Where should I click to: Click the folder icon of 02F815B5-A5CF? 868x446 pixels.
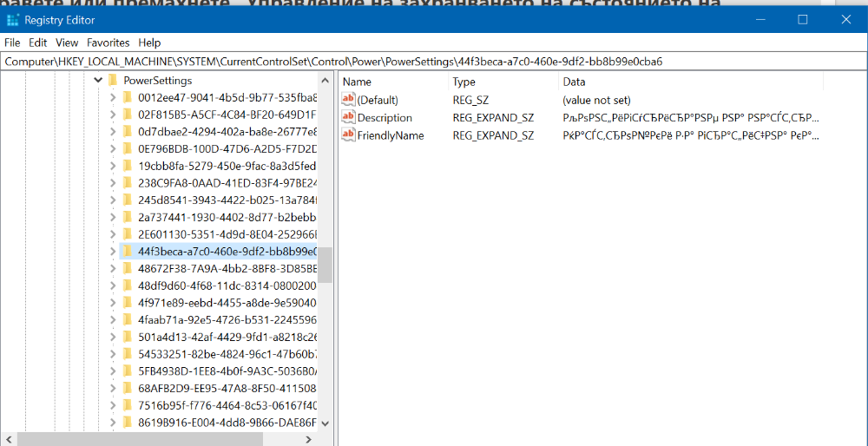click(x=128, y=115)
